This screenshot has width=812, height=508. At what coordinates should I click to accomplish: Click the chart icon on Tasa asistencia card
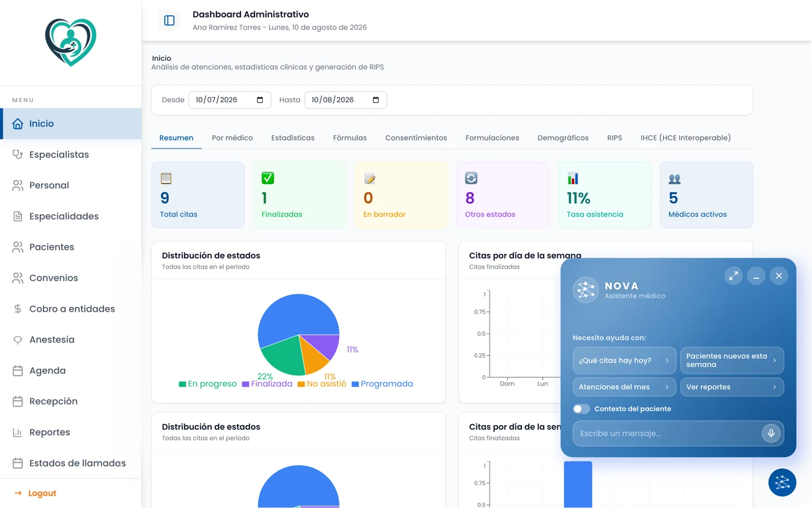[573, 178]
